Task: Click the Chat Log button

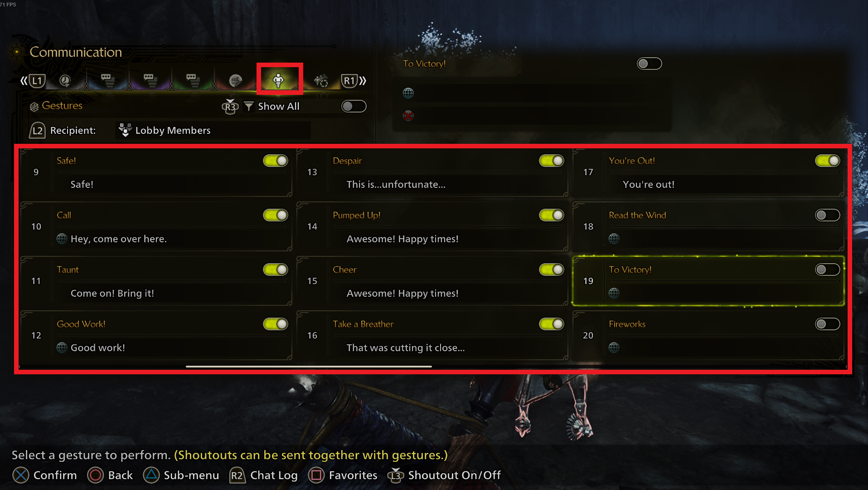Action: pos(264,475)
